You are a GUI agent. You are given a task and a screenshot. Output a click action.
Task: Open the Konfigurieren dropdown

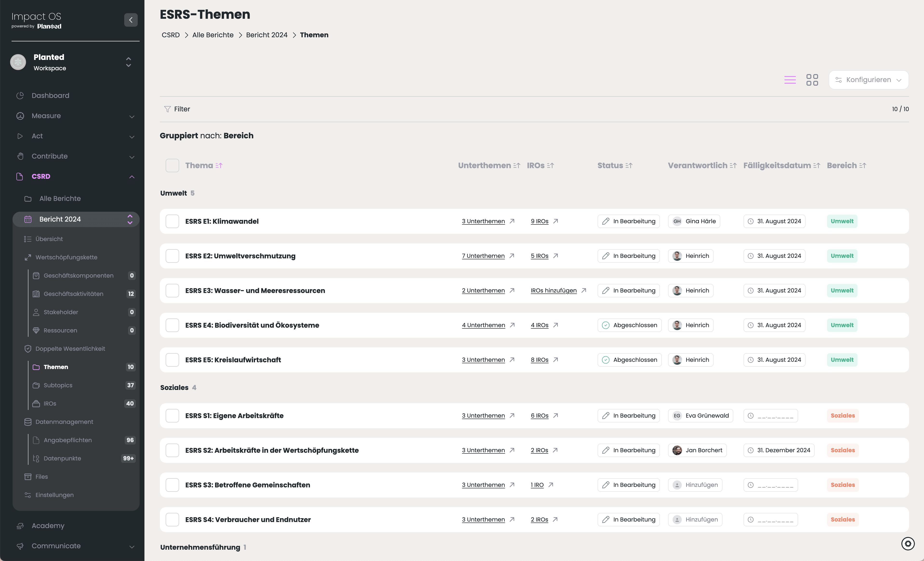[x=868, y=80]
